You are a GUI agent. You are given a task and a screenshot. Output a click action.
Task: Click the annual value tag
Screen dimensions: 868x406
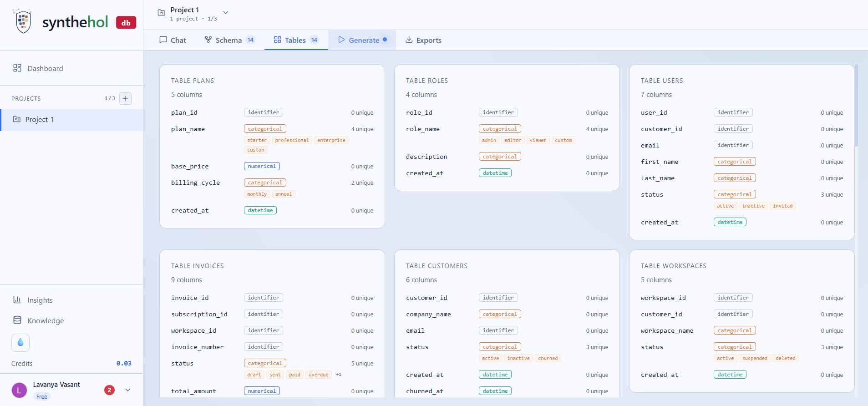click(x=284, y=194)
